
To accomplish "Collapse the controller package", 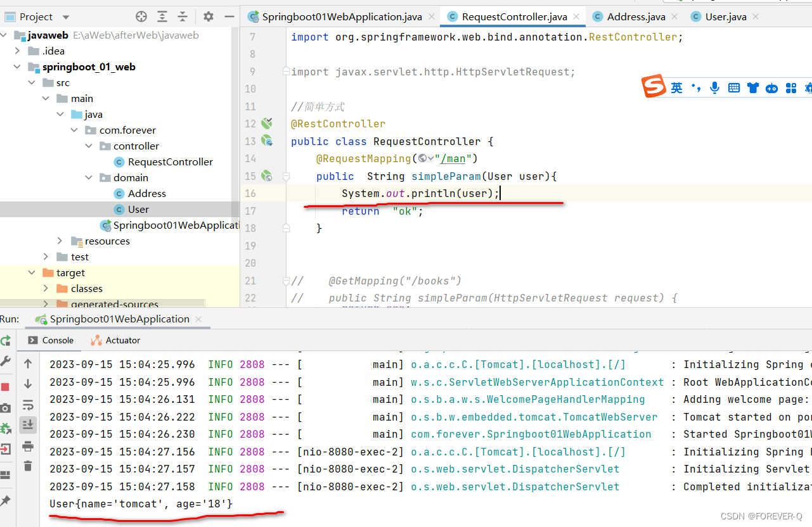I will (x=89, y=146).
